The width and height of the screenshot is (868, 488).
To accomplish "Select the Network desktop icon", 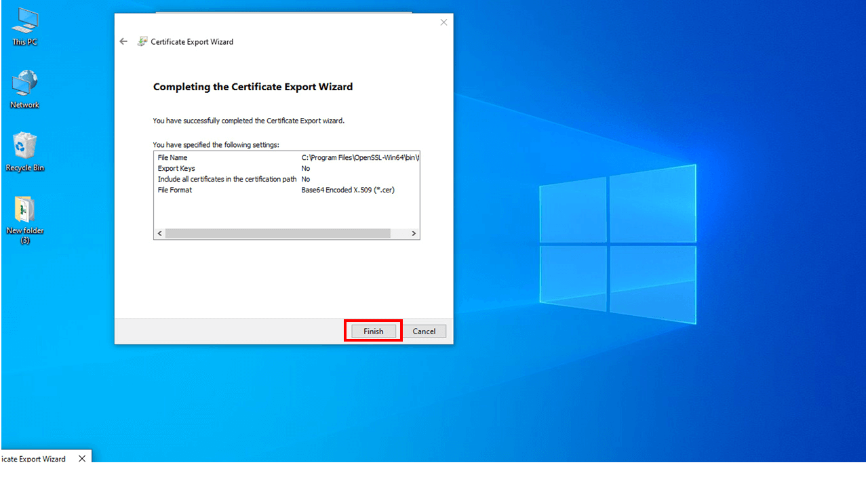I will click(24, 89).
